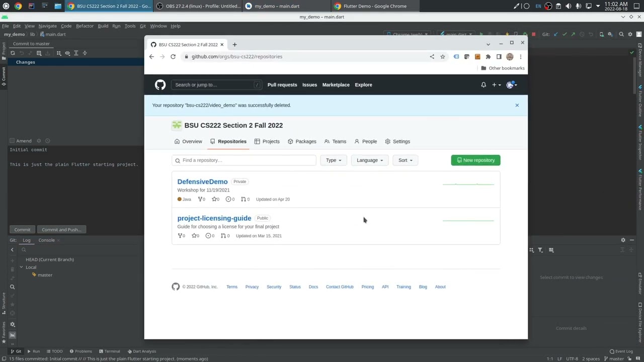This screenshot has width=644, height=362.
Task: Open View Options eye icon in Commit panel
Action: pyautogui.click(x=67, y=53)
